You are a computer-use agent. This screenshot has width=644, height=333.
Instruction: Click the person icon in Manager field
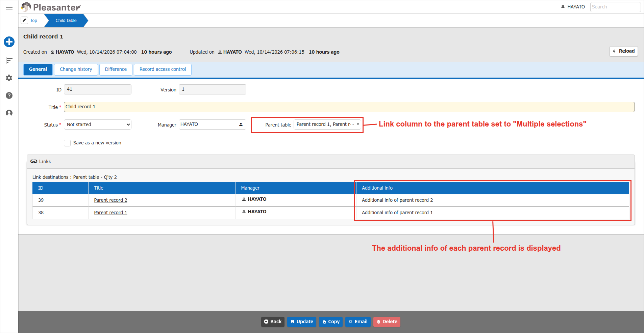(x=241, y=124)
